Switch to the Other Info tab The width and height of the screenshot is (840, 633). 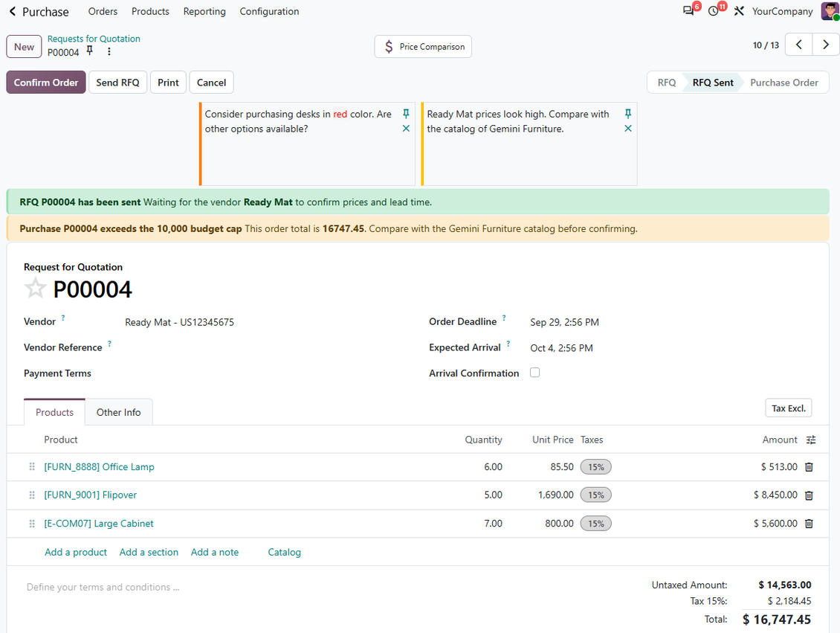118,412
